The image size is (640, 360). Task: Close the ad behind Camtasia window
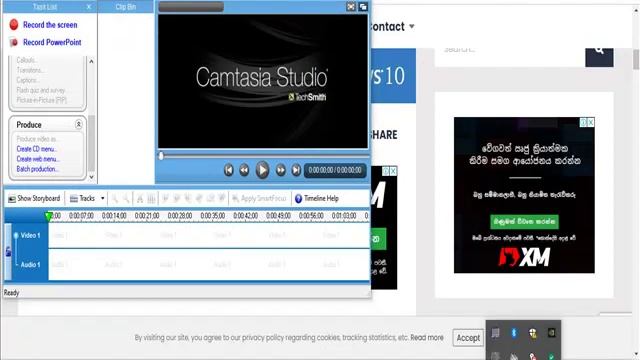coord(393,171)
